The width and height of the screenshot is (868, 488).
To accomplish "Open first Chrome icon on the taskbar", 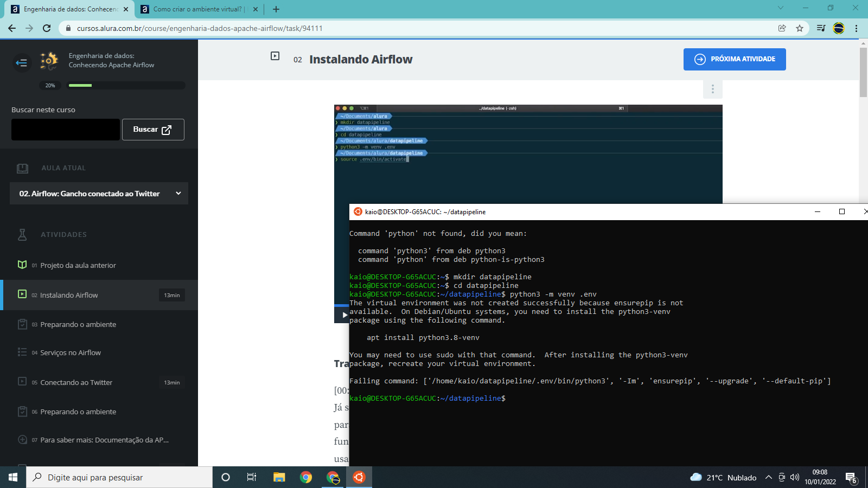I will [306, 477].
